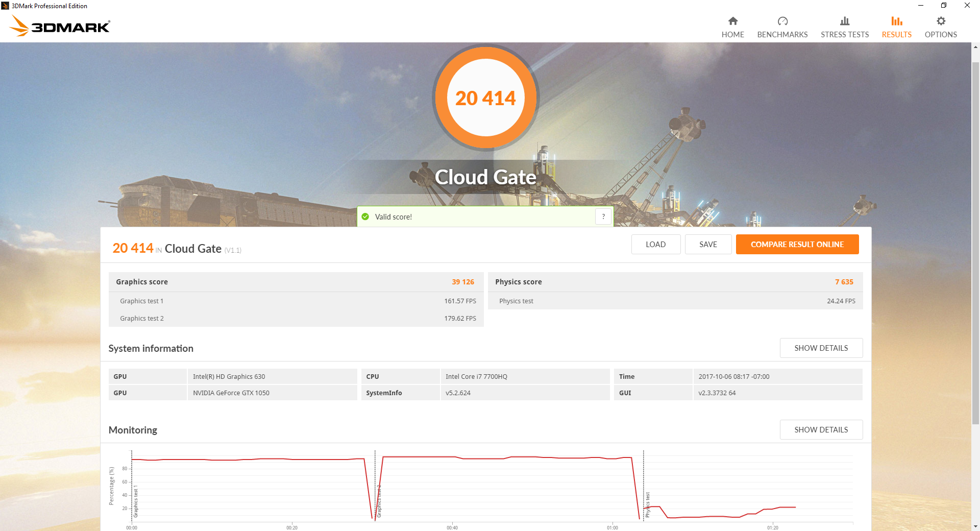Click the Graphics score header label
This screenshot has height=531, width=980.
tap(142, 282)
